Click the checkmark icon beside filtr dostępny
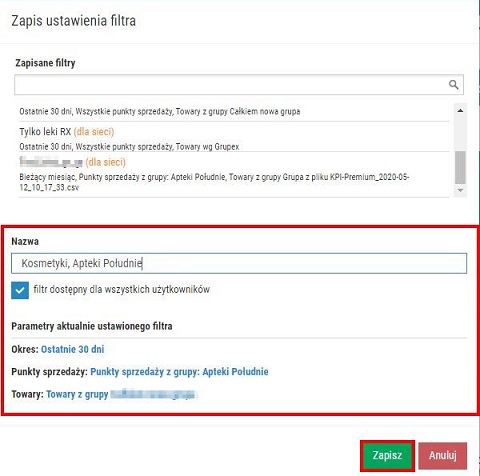480x476 pixels. click(20, 290)
